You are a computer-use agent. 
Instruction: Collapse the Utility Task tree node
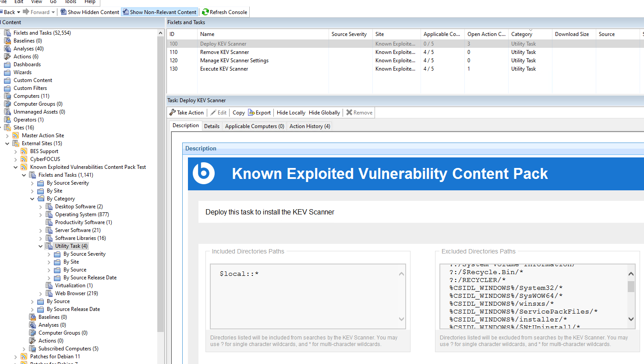click(41, 246)
